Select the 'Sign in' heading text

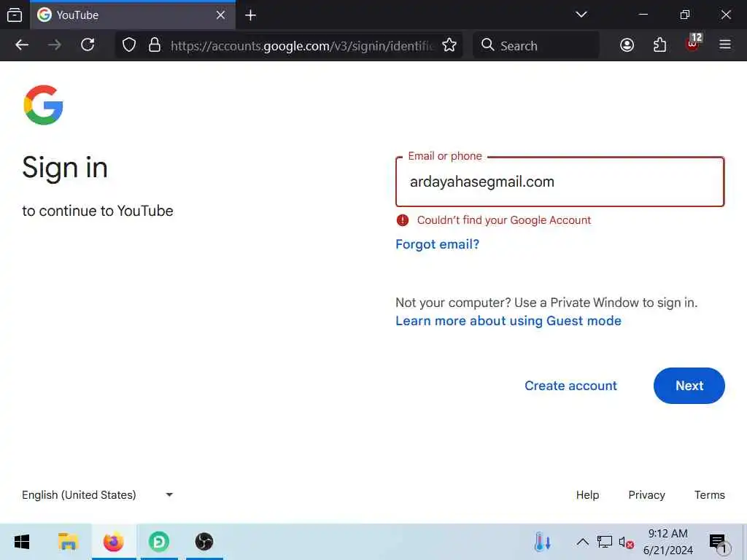click(65, 168)
